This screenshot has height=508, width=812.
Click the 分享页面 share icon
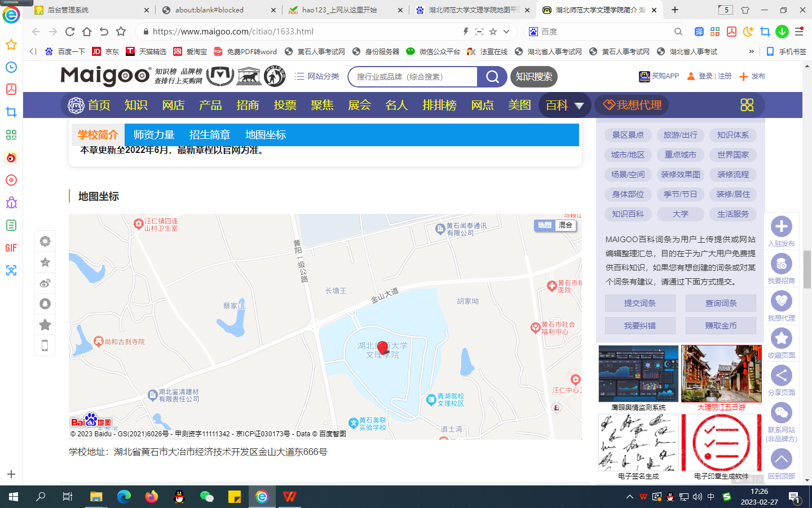pos(781,376)
